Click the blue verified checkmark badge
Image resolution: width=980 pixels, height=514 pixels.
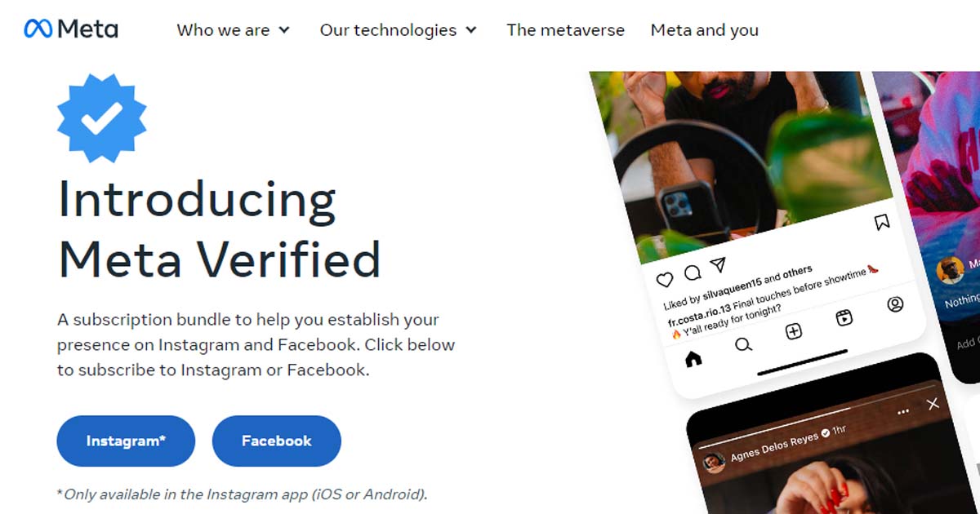(102, 118)
